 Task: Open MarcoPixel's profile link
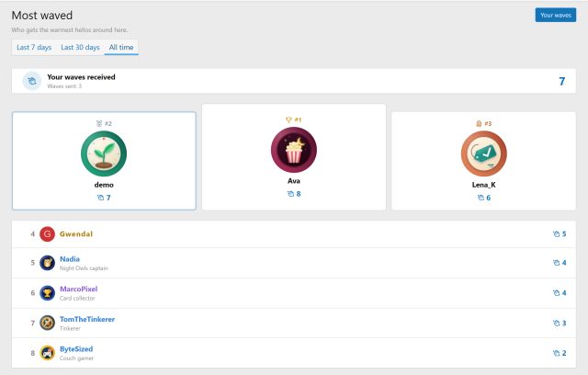pos(79,290)
